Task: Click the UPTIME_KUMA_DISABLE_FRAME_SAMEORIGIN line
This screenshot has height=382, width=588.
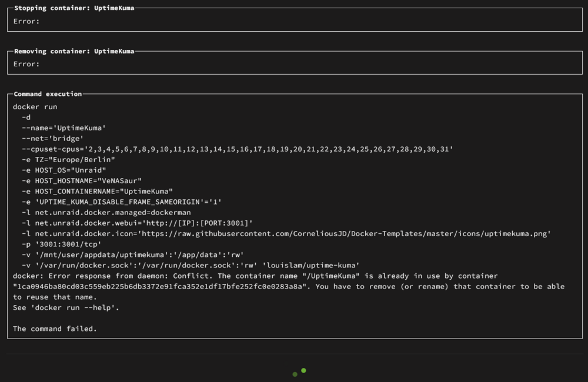Action: tap(122, 202)
